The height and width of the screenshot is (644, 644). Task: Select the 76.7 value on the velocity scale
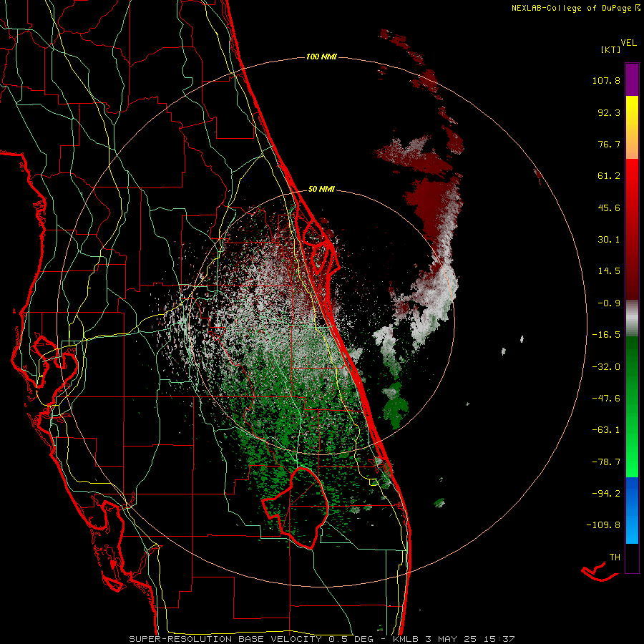(609, 144)
